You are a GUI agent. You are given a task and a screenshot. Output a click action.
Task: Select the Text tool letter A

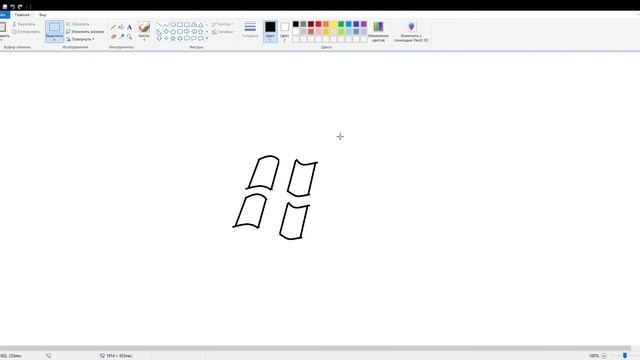pos(129,27)
